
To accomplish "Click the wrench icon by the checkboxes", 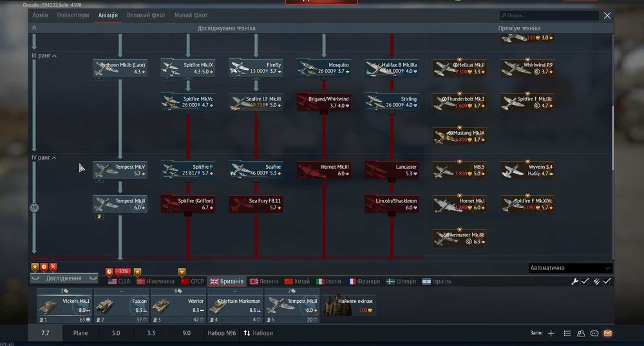I will tap(574, 282).
